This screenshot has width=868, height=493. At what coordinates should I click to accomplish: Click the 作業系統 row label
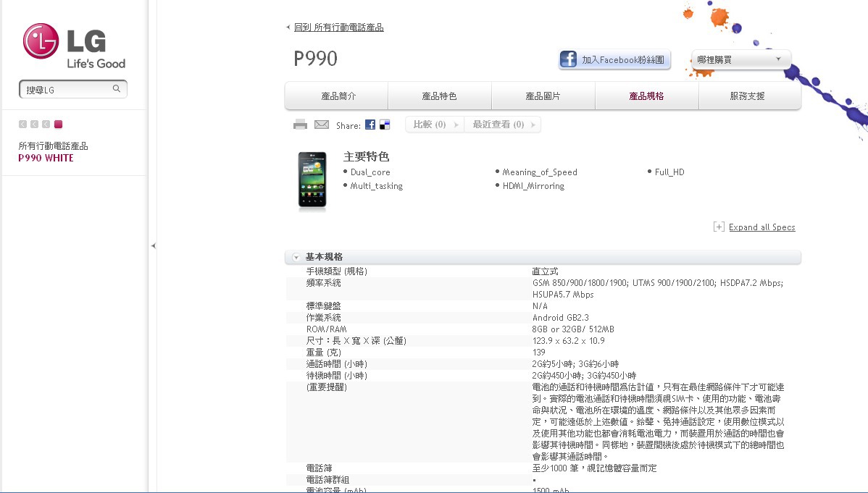[323, 318]
